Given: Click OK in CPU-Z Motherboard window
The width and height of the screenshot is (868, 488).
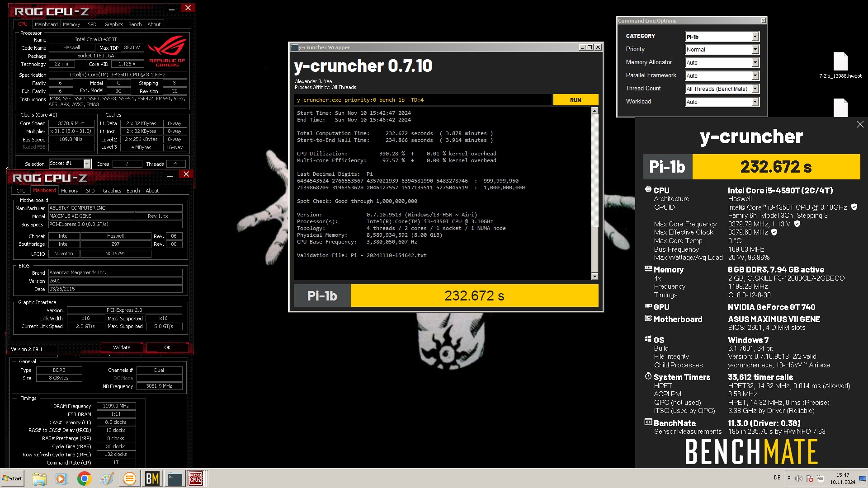Looking at the screenshot, I should (x=167, y=347).
